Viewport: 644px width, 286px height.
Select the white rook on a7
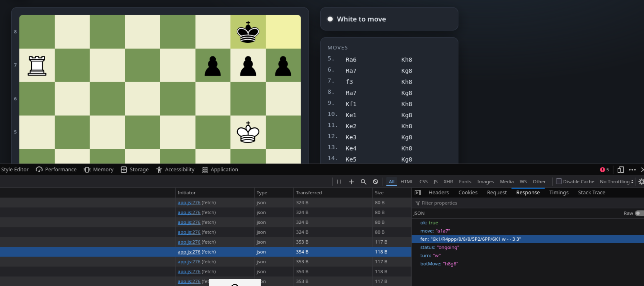pos(37,65)
